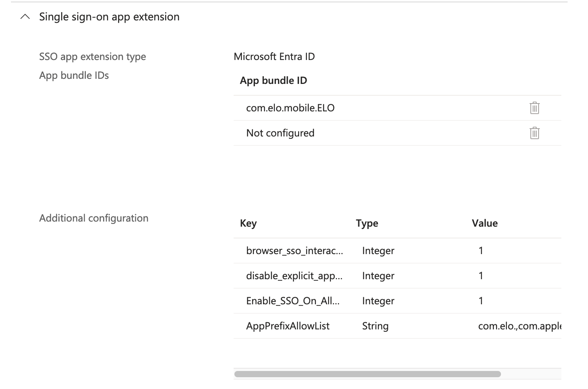Collapse the Single sign-on app extension section
The image size is (588, 389).
[x=25, y=17]
